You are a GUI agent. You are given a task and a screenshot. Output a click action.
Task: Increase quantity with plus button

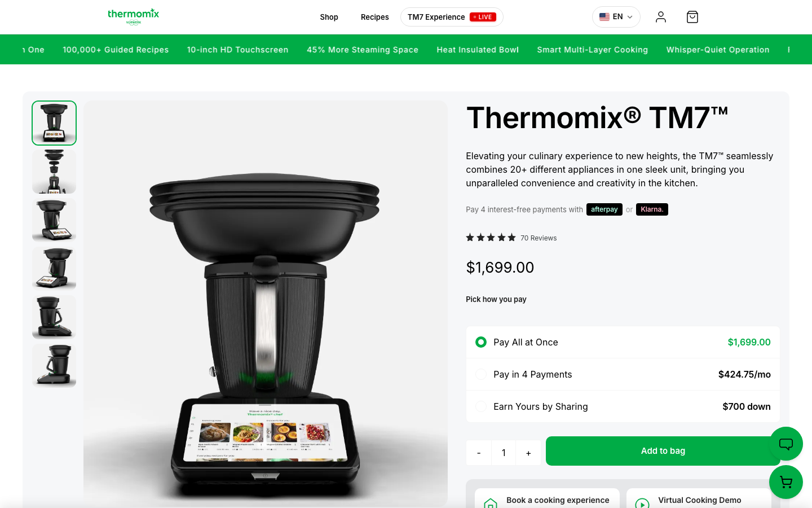(x=528, y=453)
